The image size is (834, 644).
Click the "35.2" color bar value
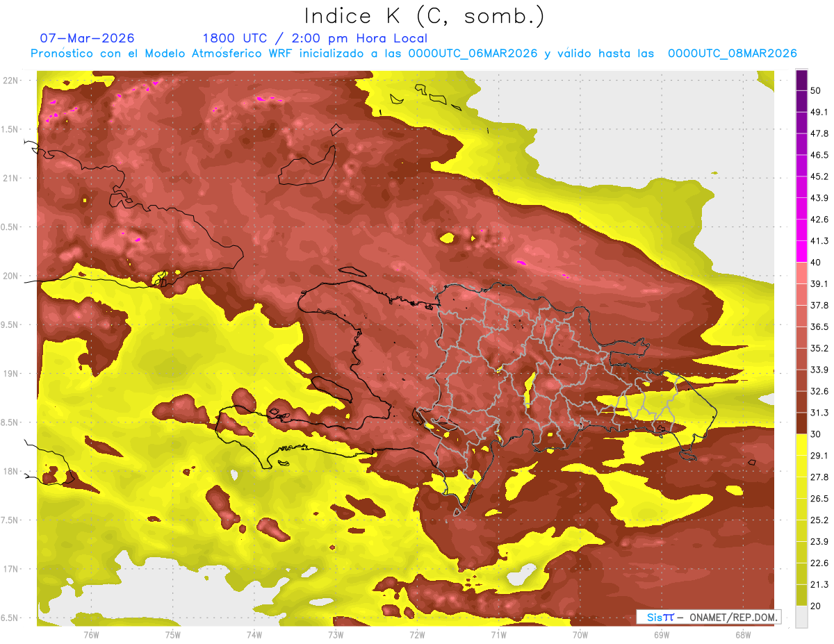[819, 348]
